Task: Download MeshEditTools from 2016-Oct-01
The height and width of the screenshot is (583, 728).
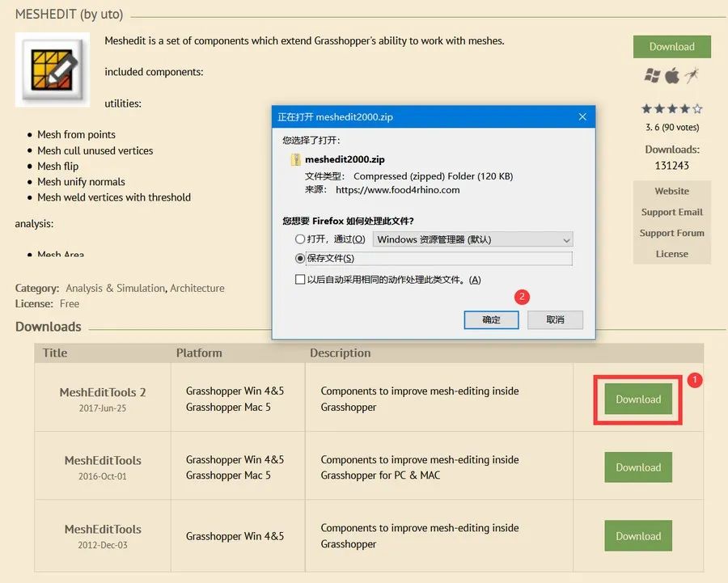Action: click(x=638, y=467)
